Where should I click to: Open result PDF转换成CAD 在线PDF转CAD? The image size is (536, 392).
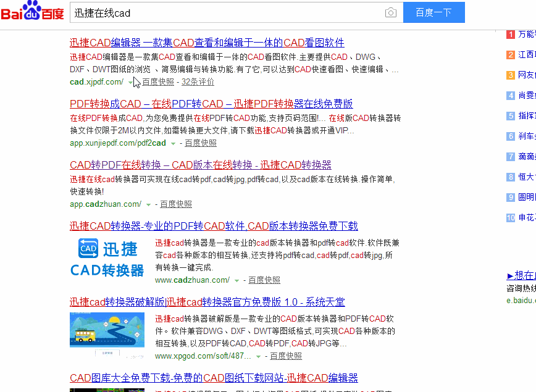(x=211, y=104)
